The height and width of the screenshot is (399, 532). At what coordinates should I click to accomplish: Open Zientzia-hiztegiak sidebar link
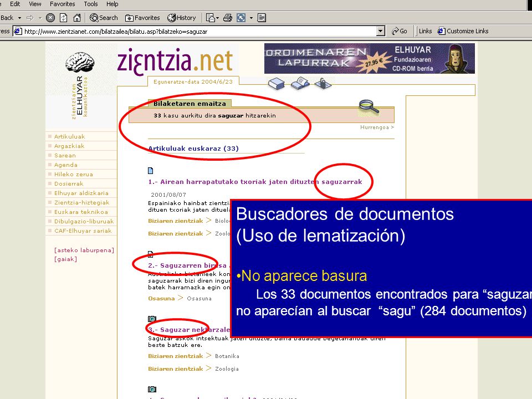82,203
